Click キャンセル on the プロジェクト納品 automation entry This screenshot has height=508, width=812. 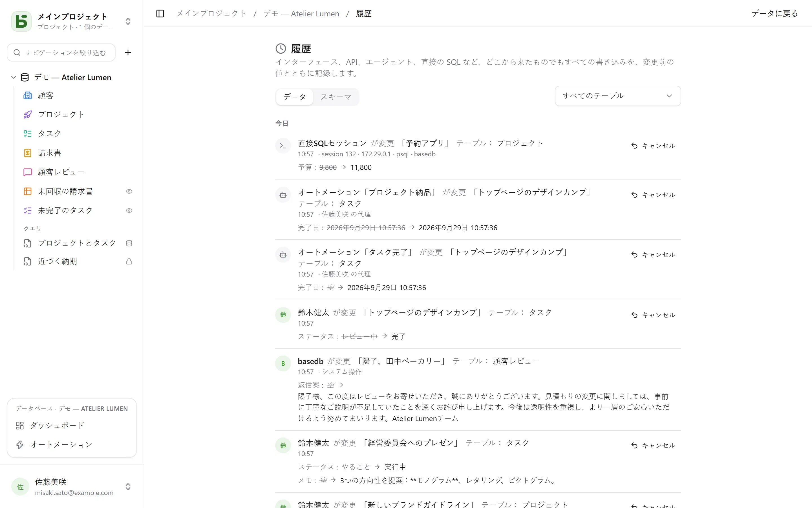653,195
